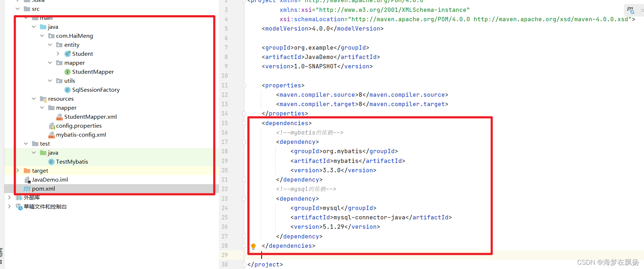Click the groupId text org.example
Viewport: 644px width, 269px height.
pos(314,48)
